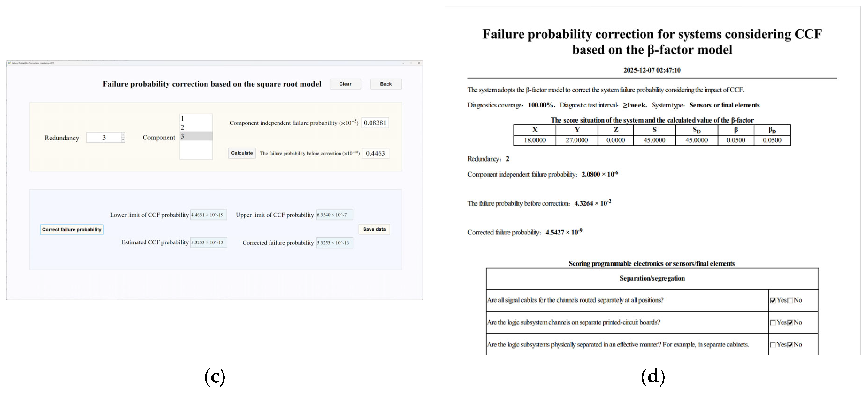Select component 3 in the Component list

click(196, 136)
